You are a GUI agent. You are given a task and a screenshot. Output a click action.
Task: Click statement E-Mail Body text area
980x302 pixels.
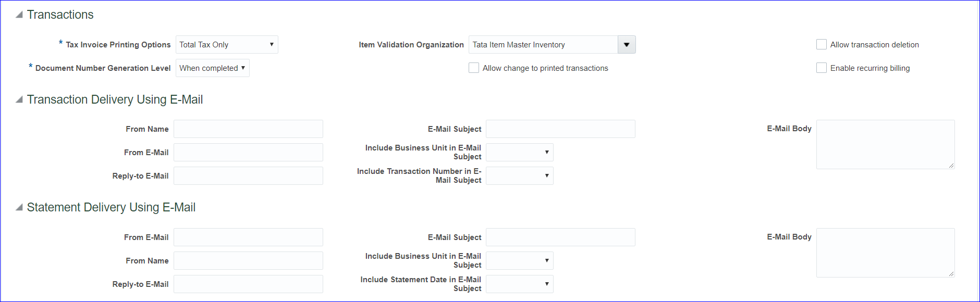885,253
